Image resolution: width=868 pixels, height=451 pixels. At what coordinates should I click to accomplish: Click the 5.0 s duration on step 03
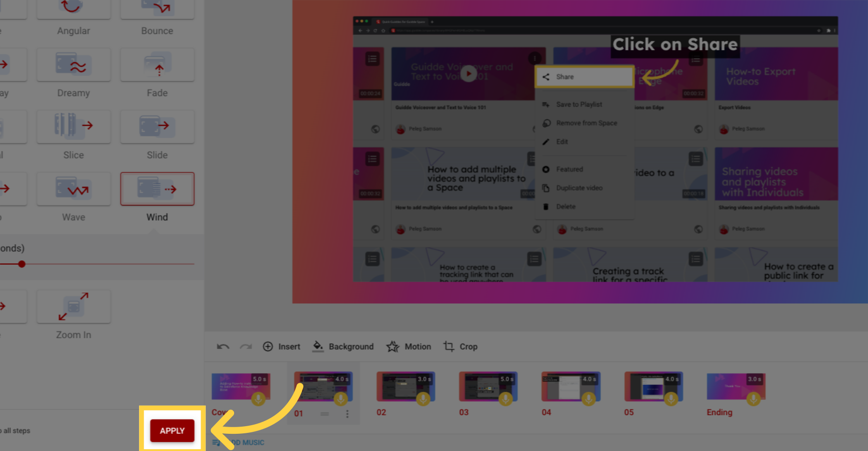tap(507, 379)
